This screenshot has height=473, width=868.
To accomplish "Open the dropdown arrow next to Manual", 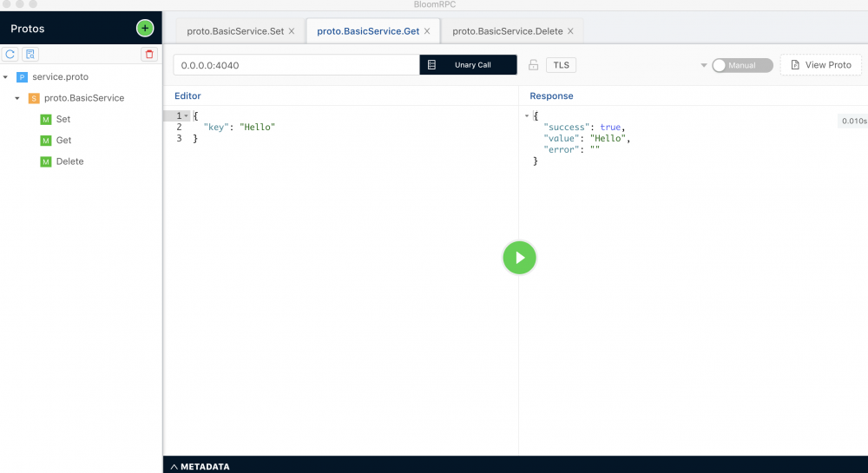I will (704, 65).
